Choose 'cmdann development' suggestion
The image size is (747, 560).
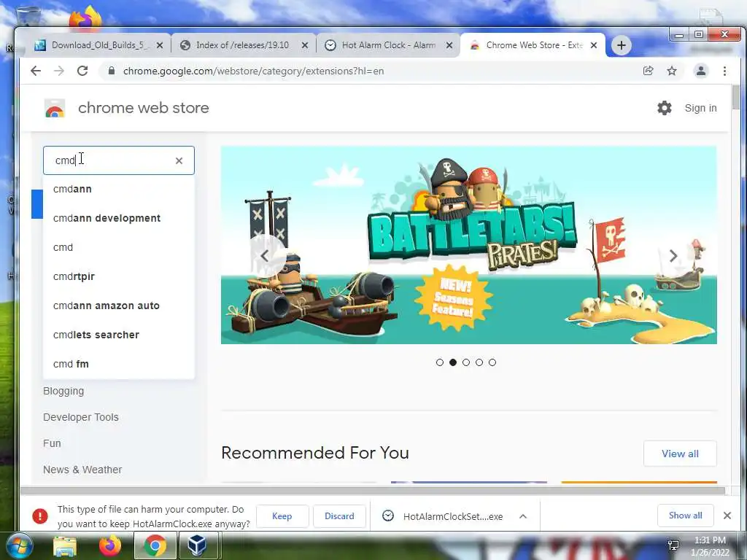click(x=119, y=218)
